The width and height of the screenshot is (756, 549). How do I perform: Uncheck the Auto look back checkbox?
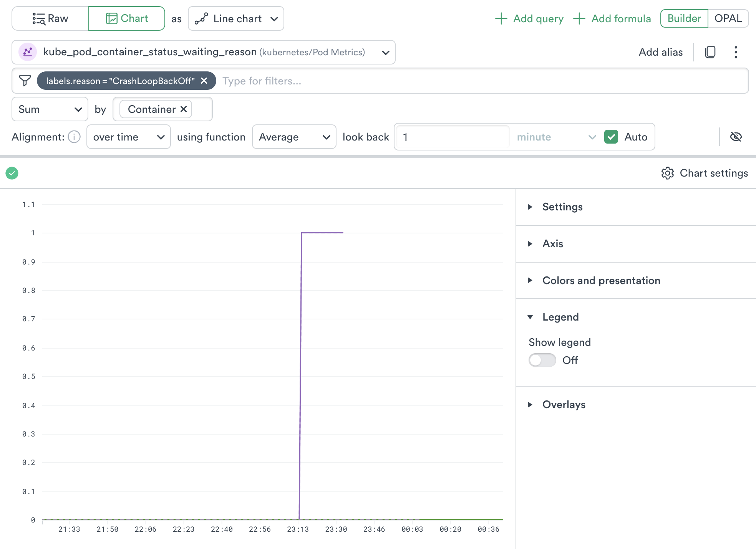pos(611,137)
